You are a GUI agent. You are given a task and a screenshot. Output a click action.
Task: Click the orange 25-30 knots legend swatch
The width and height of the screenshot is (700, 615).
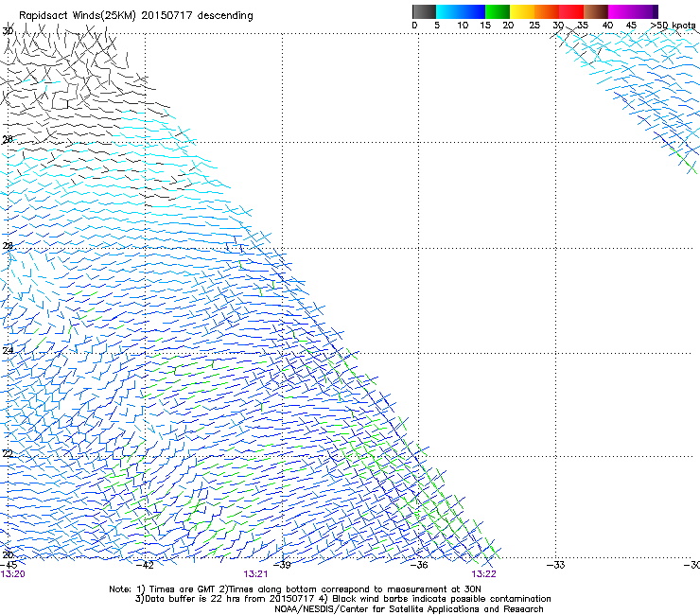tap(547, 11)
